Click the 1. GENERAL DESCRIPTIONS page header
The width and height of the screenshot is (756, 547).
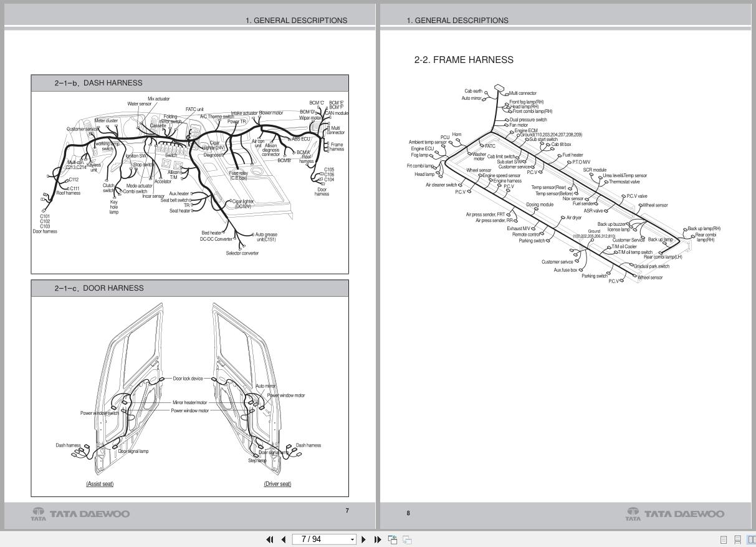(297, 20)
